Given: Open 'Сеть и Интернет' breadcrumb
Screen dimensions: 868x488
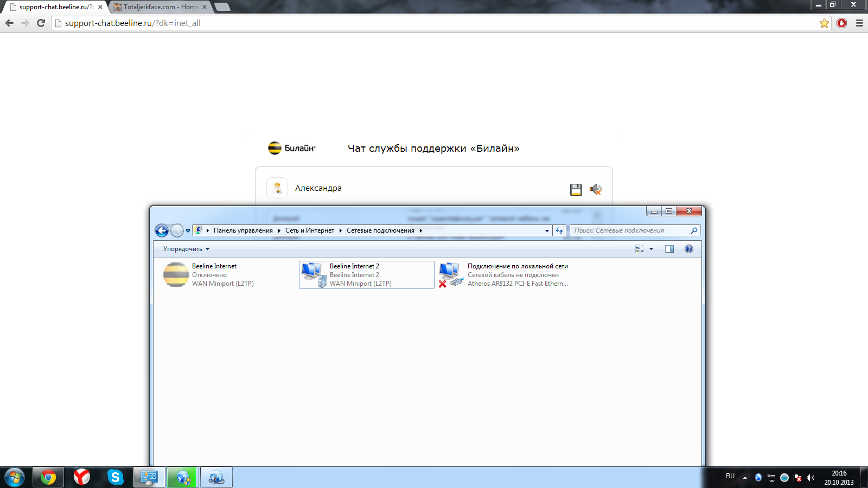Looking at the screenshot, I should point(310,230).
